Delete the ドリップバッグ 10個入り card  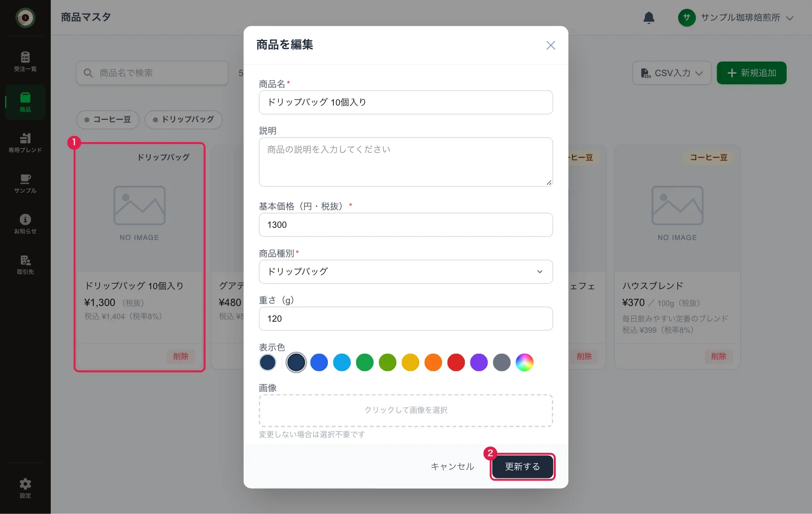[181, 356]
